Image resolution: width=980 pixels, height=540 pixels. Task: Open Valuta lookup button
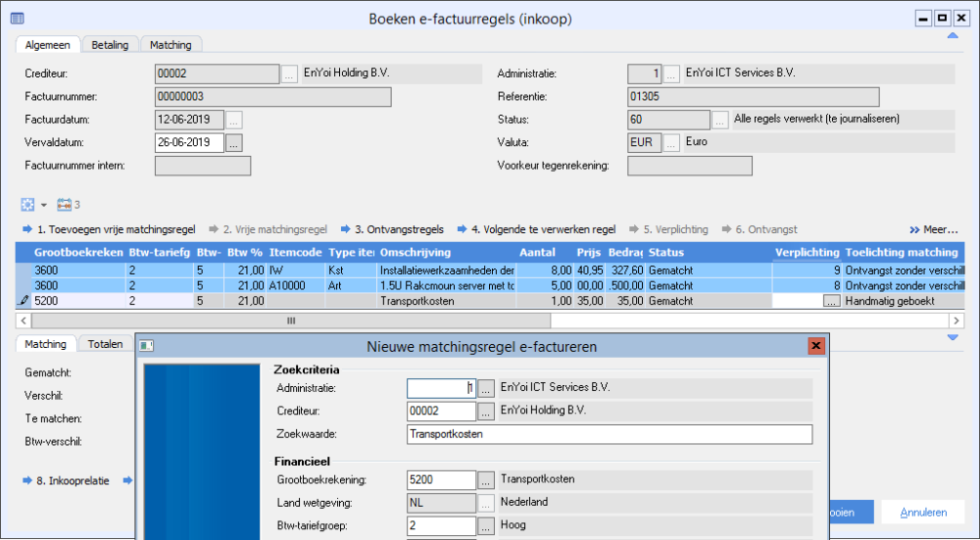pyautogui.click(x=671, y=143)
